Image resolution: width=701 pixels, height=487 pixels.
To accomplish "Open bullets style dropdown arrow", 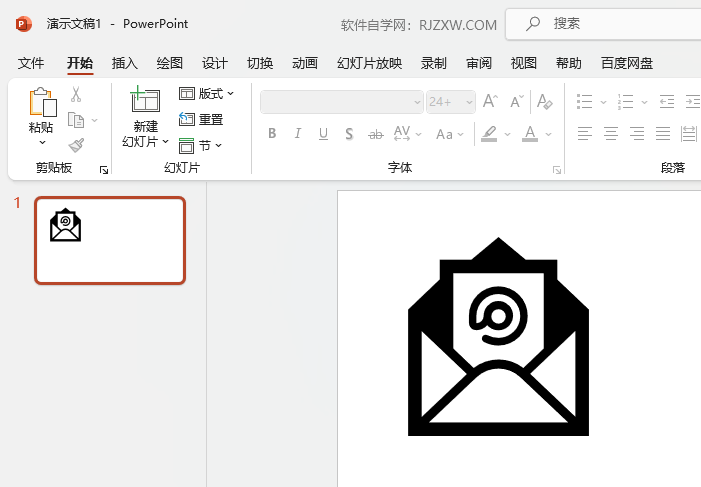I will [x=603, y=102].
